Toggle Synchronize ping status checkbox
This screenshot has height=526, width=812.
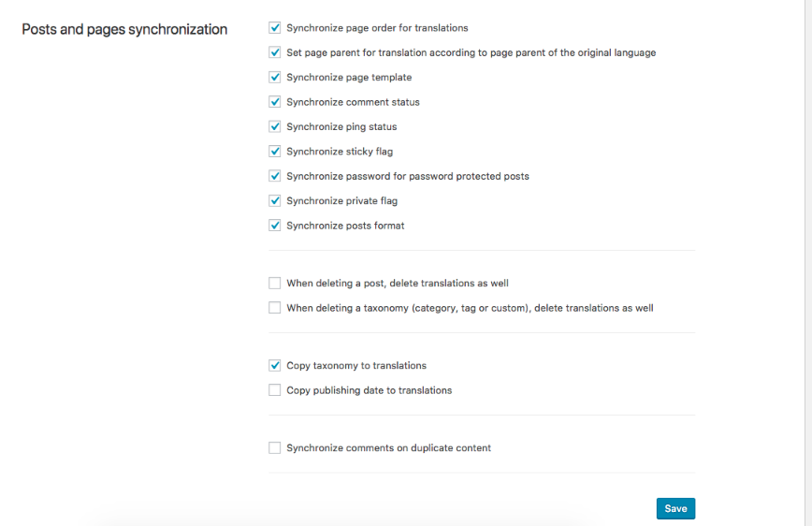[x=275, y=126]
